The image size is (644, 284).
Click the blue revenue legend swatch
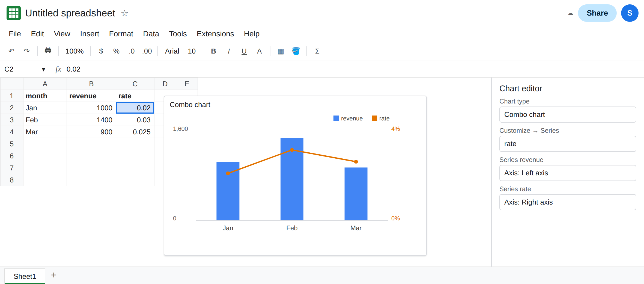[336, 118]
